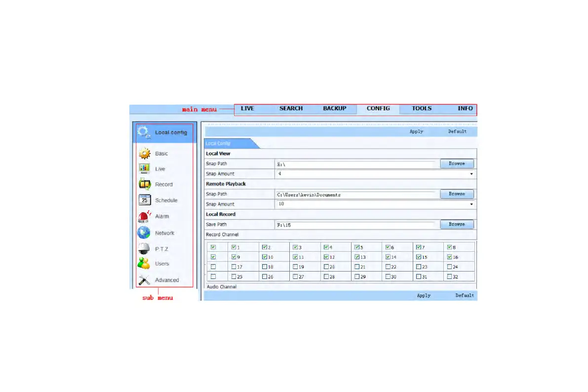Click the Live monitor icon

click(144, 168)
